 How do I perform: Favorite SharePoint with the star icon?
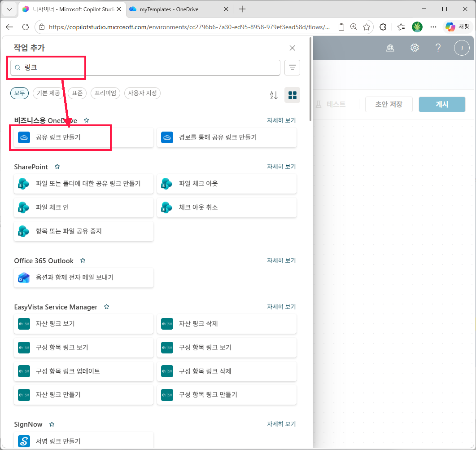tap(57, 167)
